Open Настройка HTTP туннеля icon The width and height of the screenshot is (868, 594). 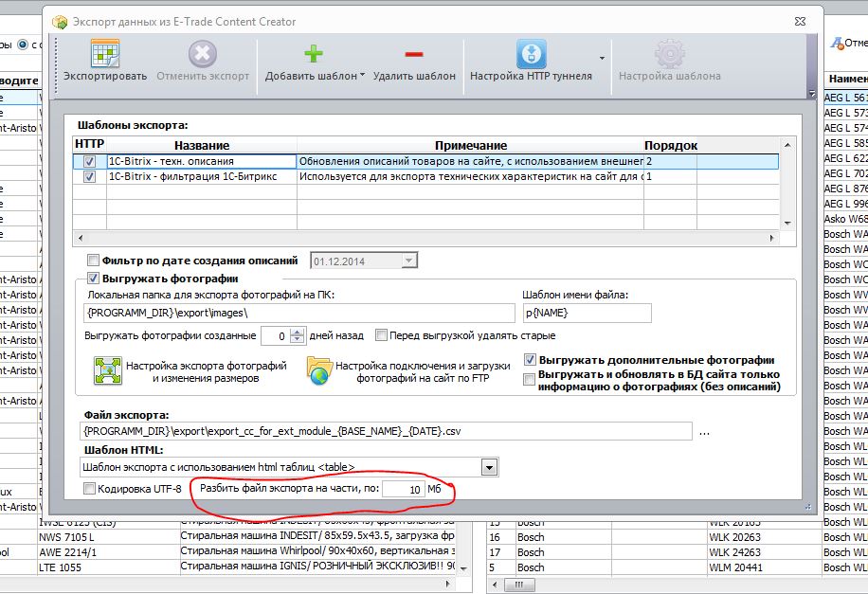tap(531, 54)
